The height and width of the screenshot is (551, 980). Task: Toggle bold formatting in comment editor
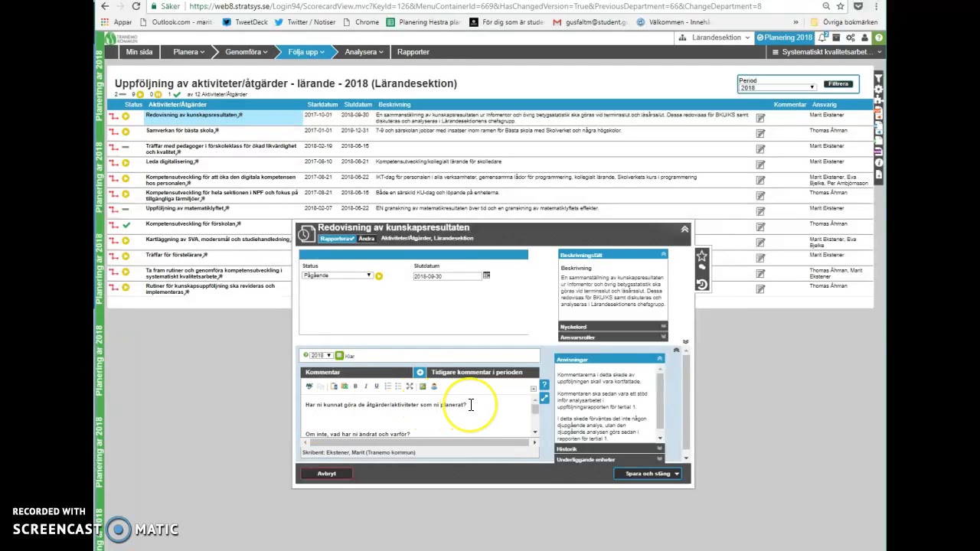point(355,386)
